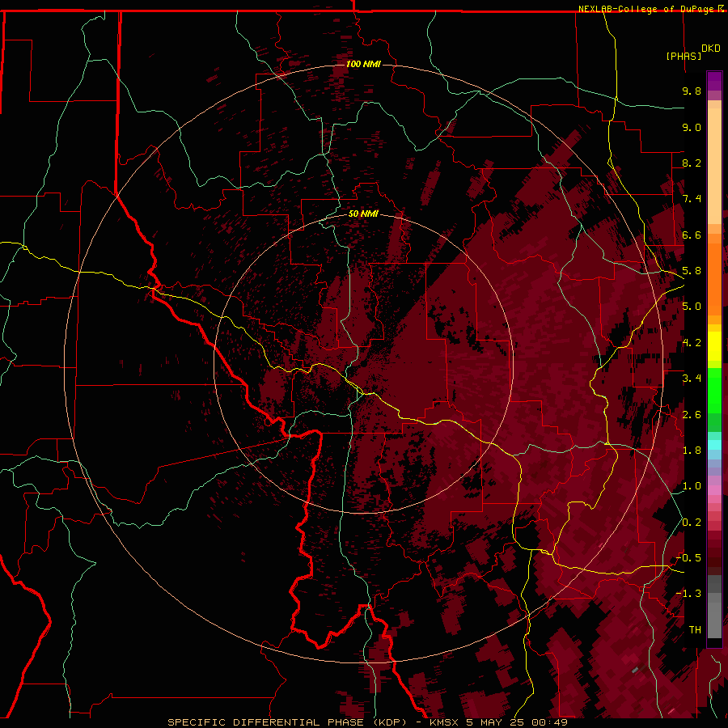
Task: Click the [PHAS] units label
Action: tap(684, 56)
